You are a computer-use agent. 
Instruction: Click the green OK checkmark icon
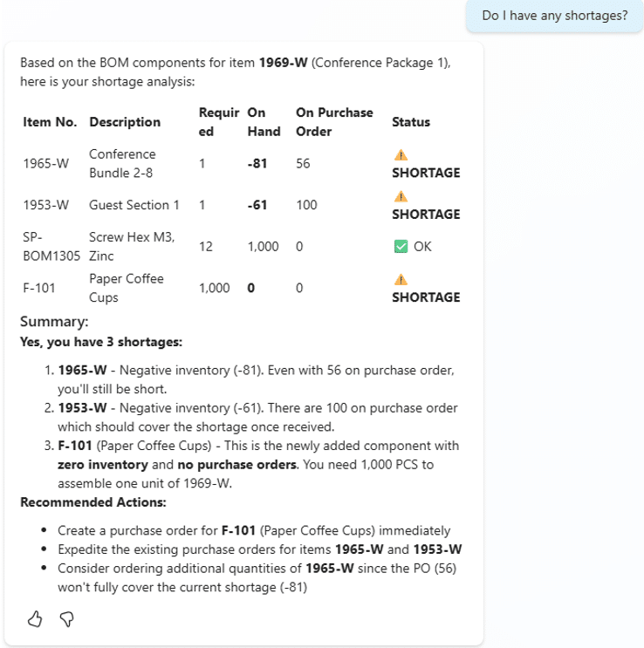(x=401, y=247)
